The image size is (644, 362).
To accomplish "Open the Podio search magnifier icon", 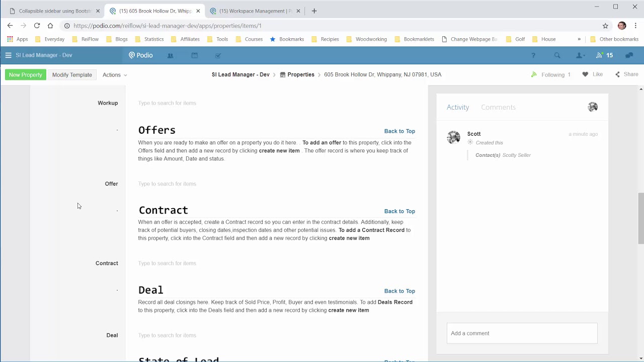I will (x=557, y=55).
